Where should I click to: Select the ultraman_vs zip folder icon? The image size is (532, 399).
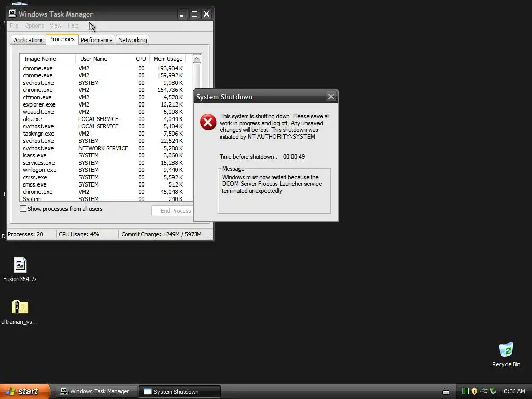coord(20,307)
